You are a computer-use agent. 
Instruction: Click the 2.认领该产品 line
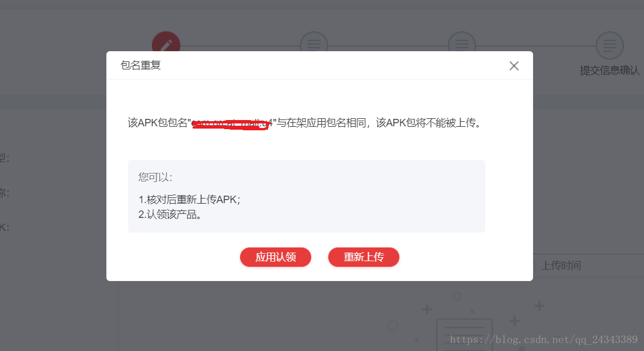pyautogui.click(x=170, y=214)
